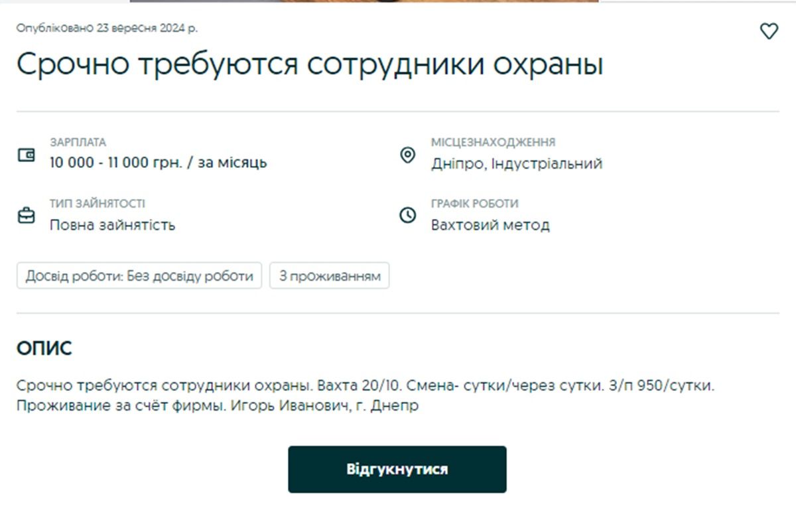796x532 pixels.
Task: Click the 'Вахтовий метод' schedule value
Action: pos(490,225)
